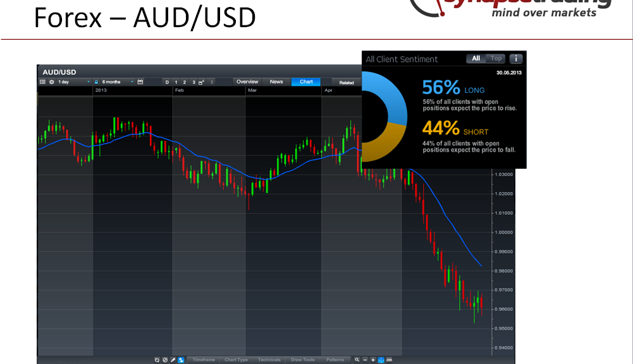The height and width of the screenshot is (364, 633).
Task: Select the 'D' chart layout button
Action: pyautogui.click(x=167, y=82)
